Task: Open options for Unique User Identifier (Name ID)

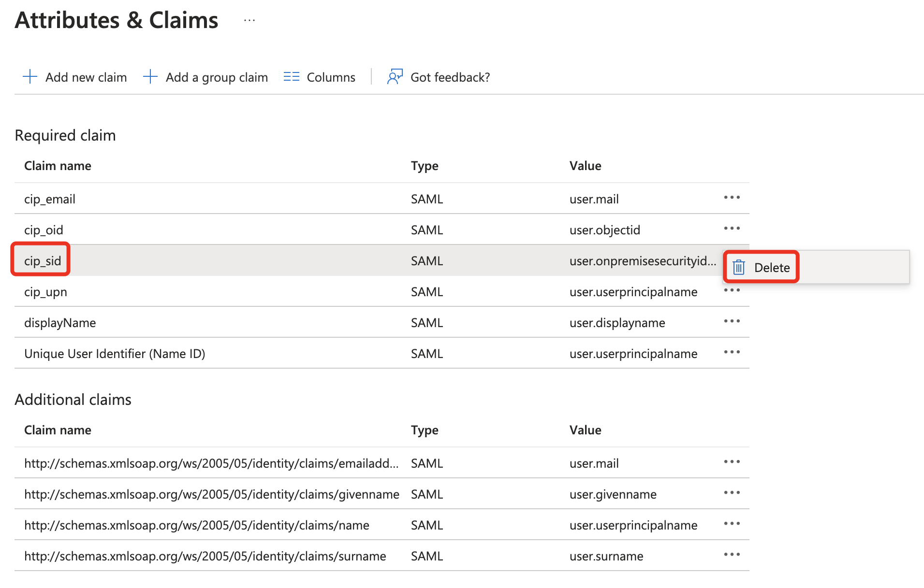Action: coord(732,352)
